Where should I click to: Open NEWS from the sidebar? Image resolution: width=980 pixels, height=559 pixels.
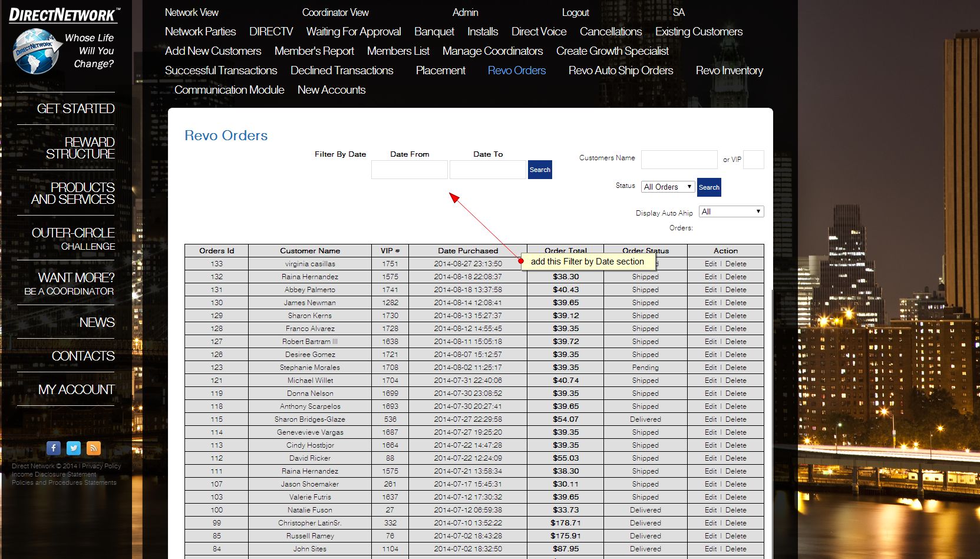tap(97, 323)
